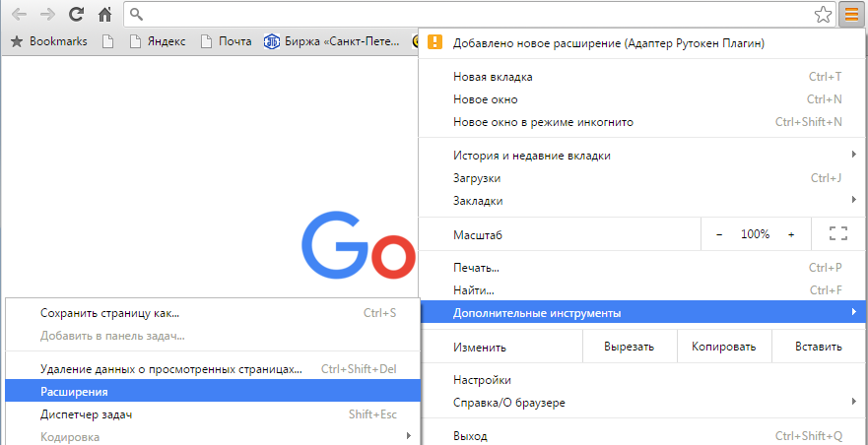Screen dimensions: 868x445
Task: Select Новая вкладка
Action: click(x=642, y=77)
